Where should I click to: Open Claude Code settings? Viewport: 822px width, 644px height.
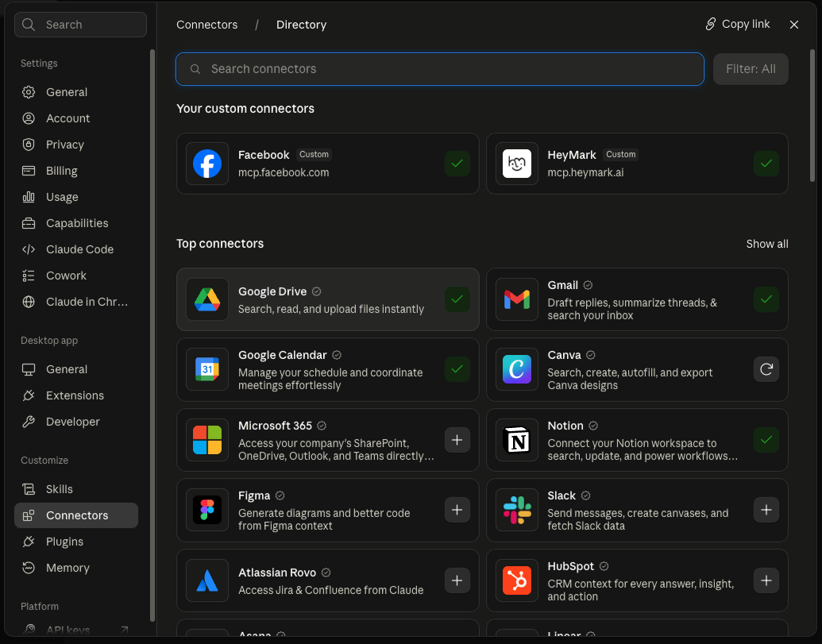[x=76, y=249]
